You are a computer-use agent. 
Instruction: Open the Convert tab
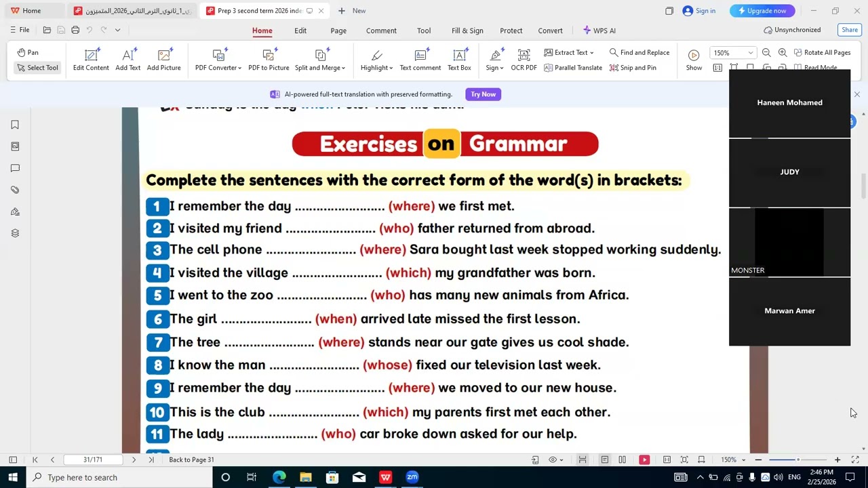point(550,30)
